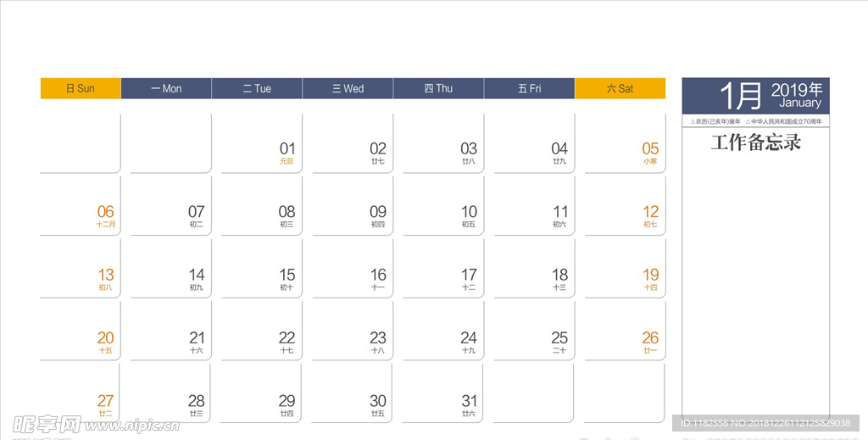
Task: Click the 1月 month title
Action: click(x=742, y=96)
